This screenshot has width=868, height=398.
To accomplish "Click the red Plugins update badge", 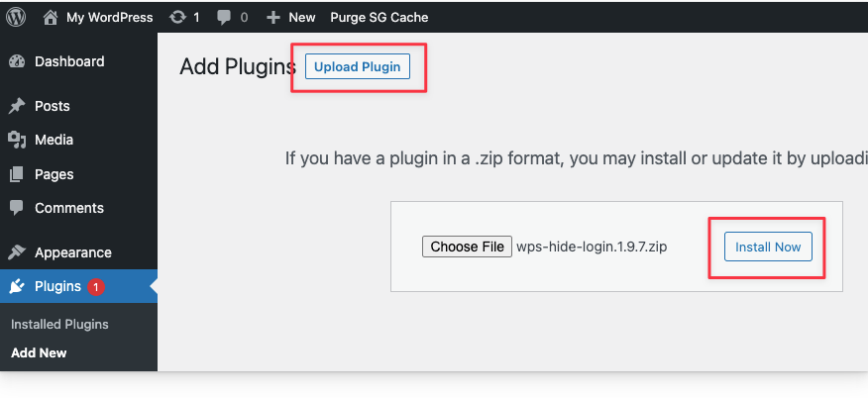I will click(x=96, y=287).
